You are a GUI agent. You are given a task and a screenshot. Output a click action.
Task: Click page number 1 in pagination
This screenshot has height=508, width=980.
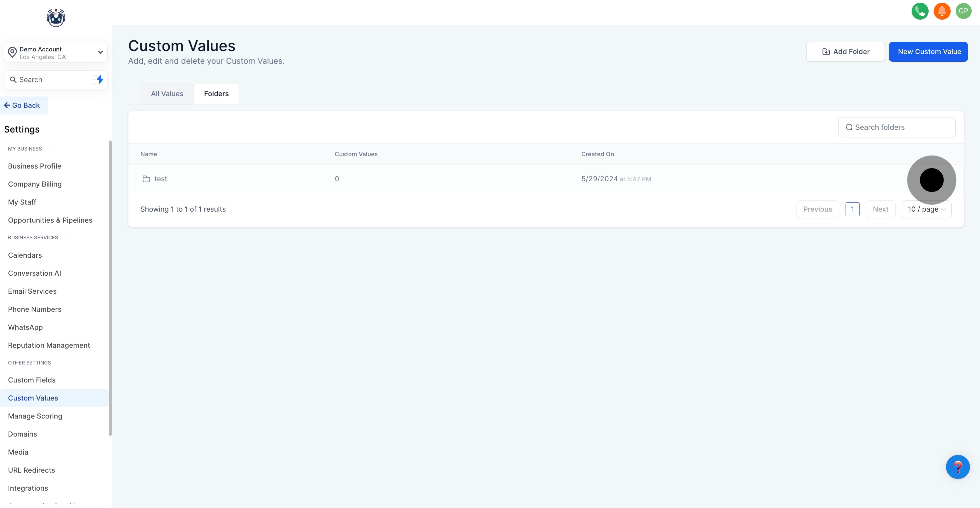point(852,210)
